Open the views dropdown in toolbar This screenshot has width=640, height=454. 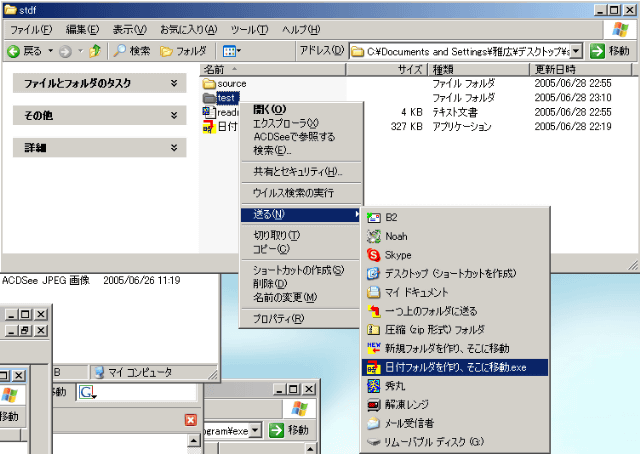click(231, 51)
